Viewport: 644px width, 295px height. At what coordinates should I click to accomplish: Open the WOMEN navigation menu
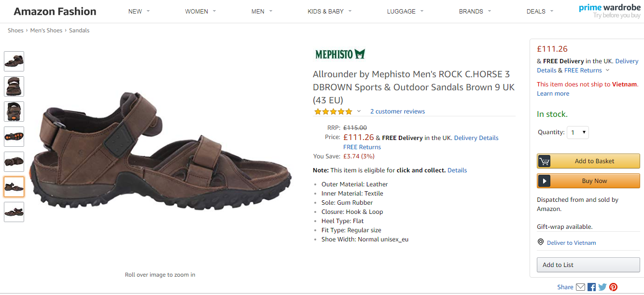pos(200,11)
